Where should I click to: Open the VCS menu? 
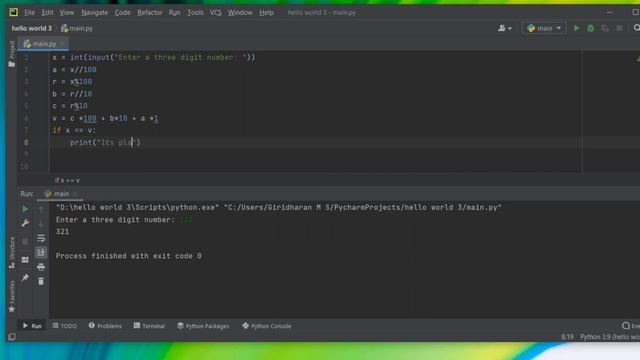point(216,13)
